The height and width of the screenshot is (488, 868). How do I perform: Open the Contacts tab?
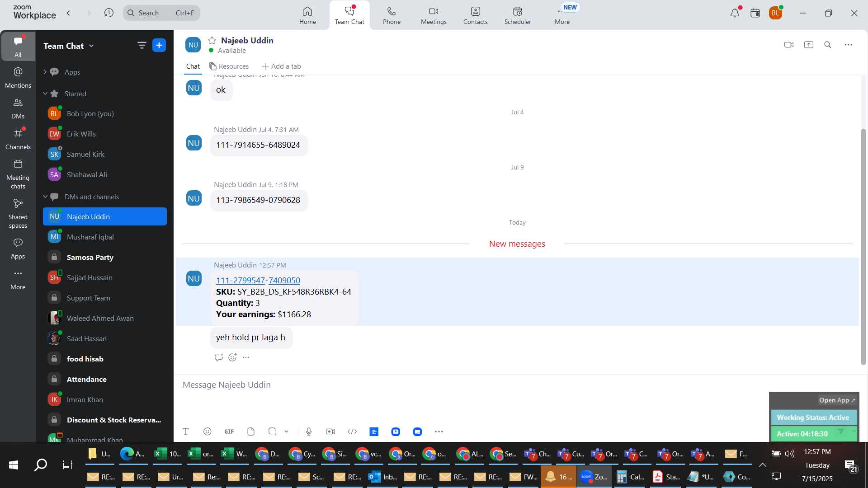click(x=476, y=15)
